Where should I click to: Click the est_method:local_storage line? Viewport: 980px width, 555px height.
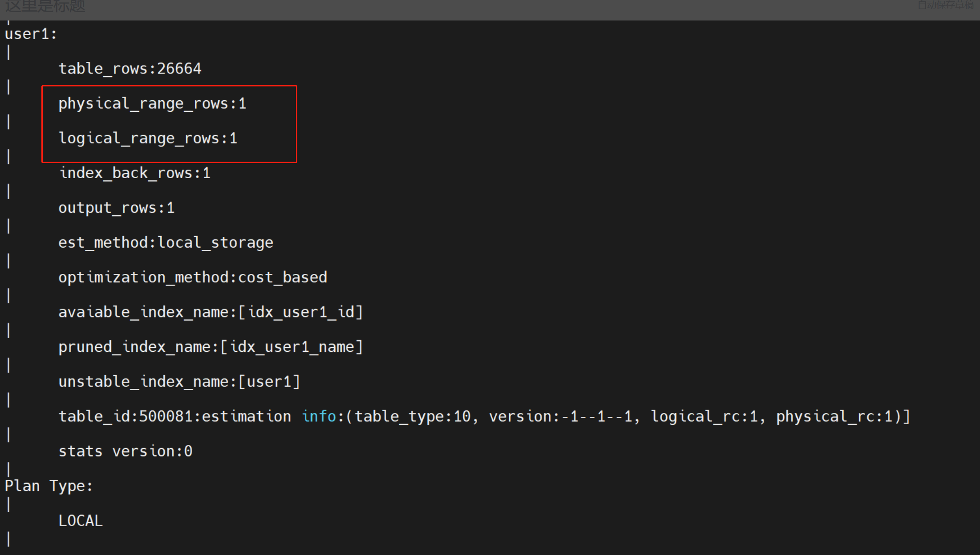166,242
